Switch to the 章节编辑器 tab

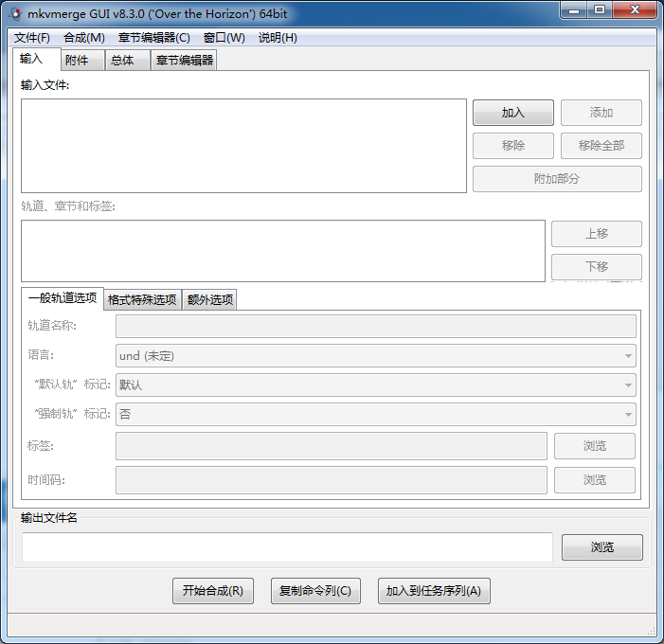185,61
